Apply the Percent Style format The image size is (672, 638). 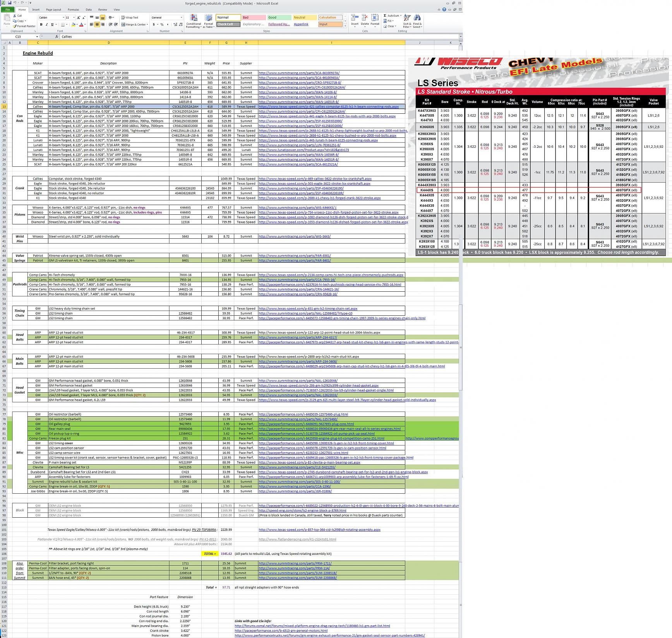pos(162,24)
